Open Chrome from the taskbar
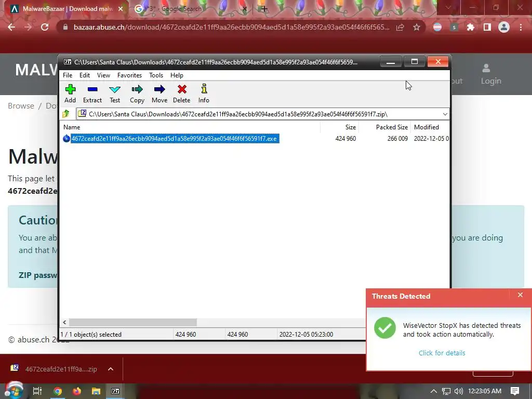532x399 pixels. coord(58,391)
